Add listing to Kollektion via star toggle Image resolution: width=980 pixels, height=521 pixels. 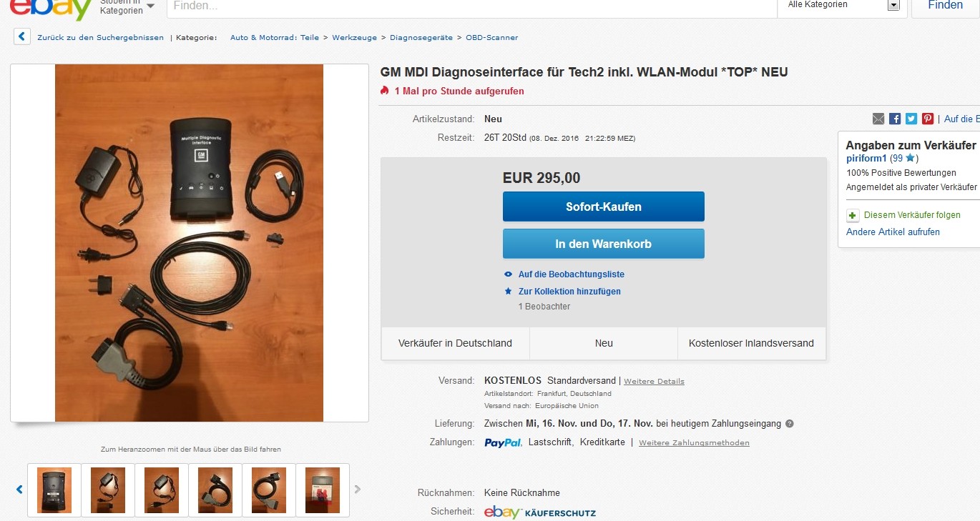click(509, 291)
